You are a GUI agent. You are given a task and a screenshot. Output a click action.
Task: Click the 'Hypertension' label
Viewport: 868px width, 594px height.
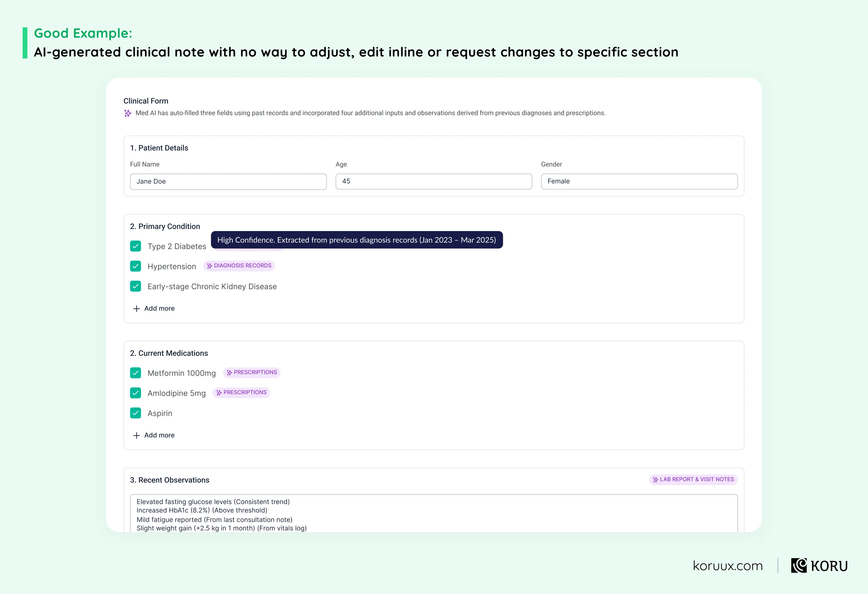(x=172, y=267)
